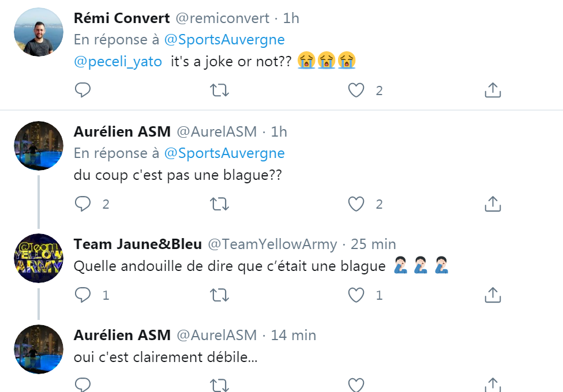Visit the @TeamYellowArmy handle

272,244
